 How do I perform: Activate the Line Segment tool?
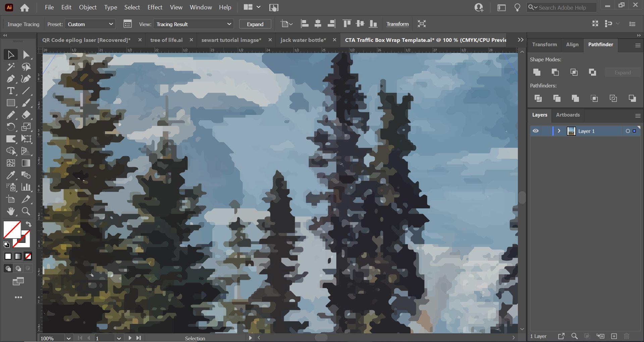coord(26,91)
